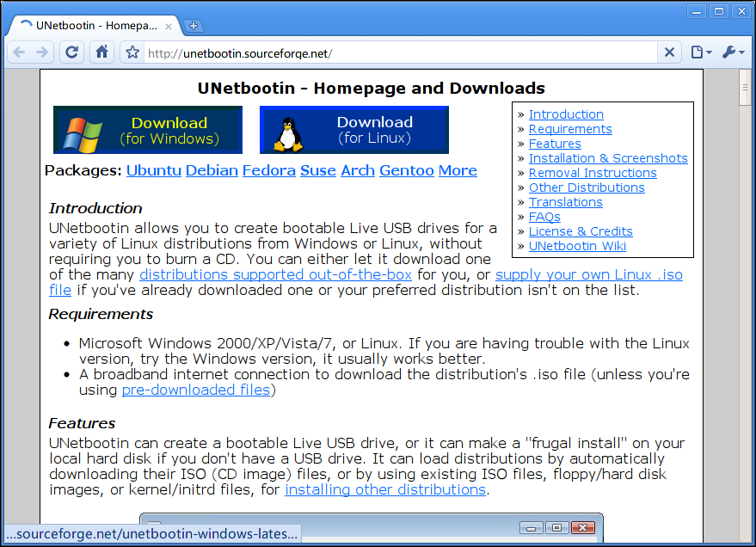Screen dimensions: 756x547
Task: Close the UNetbootin tab
Action: point(169,27)
